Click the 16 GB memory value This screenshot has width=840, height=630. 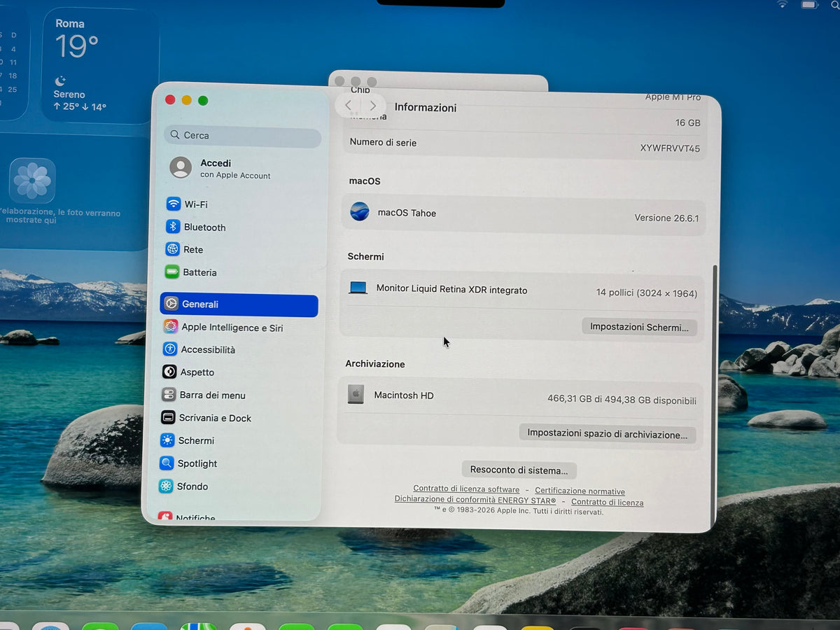687,122
